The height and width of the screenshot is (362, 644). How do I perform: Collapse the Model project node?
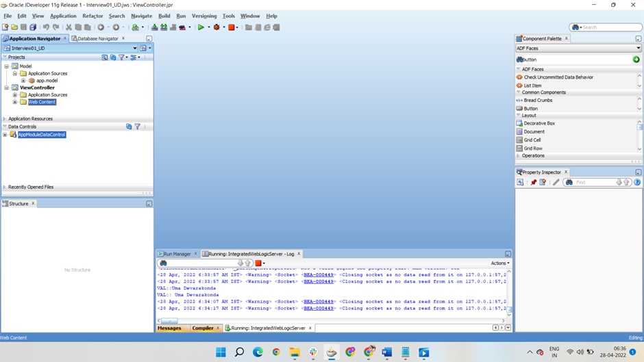(7, 66)
